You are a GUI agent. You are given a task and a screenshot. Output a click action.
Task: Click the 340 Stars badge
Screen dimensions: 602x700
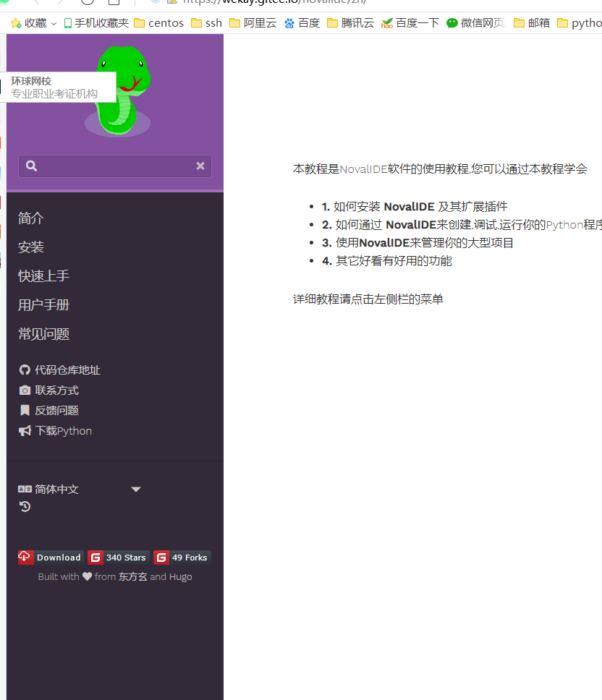pos(119,558)
